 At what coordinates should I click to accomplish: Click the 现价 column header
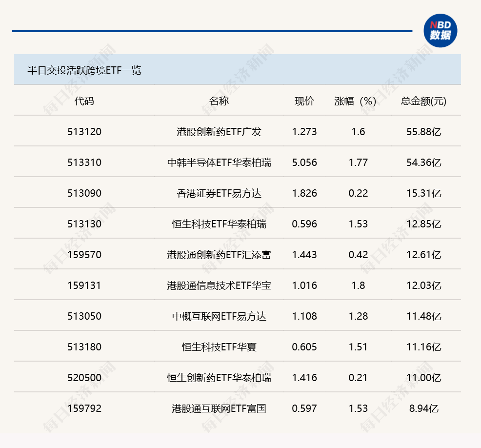point(304,101)
